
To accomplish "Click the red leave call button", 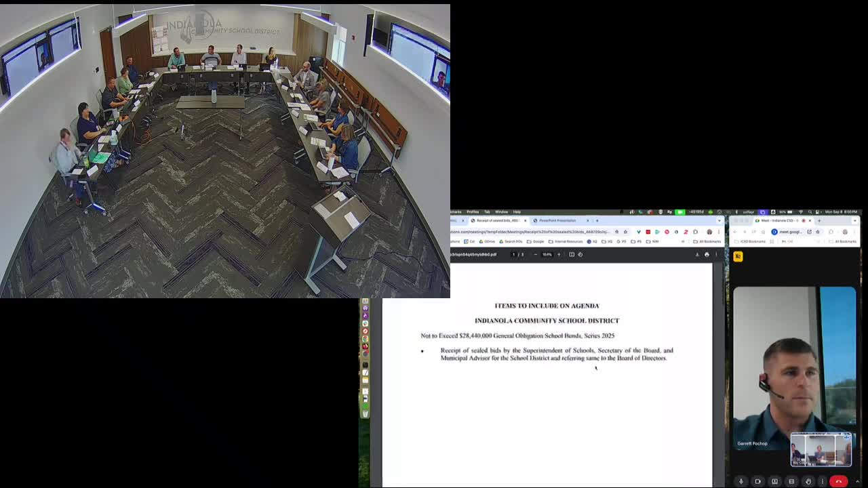I will pos(839,481).
